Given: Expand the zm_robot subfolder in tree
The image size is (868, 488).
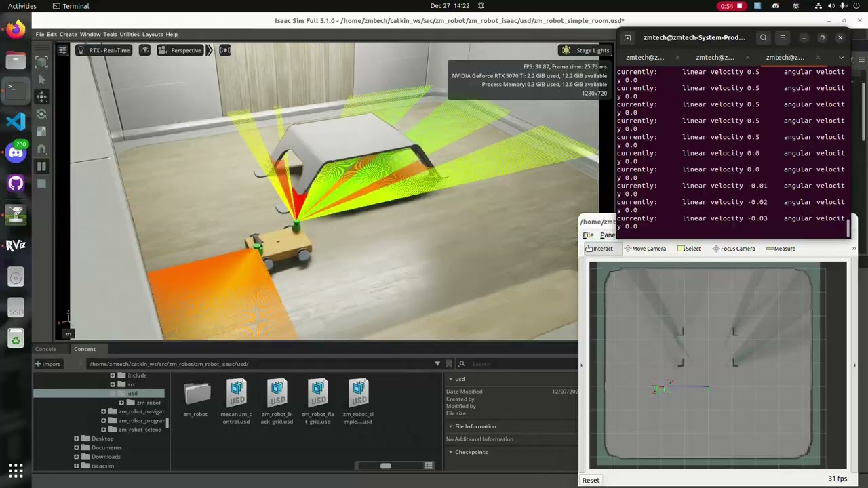Looking at the screenshot, I should tap(122, 403).
